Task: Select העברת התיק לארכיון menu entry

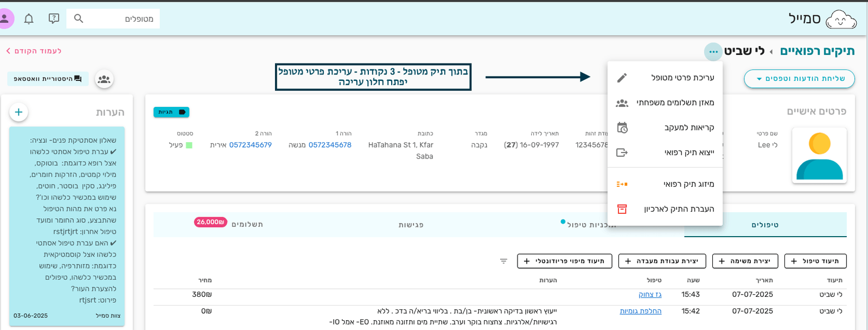Action: (665, 209)
